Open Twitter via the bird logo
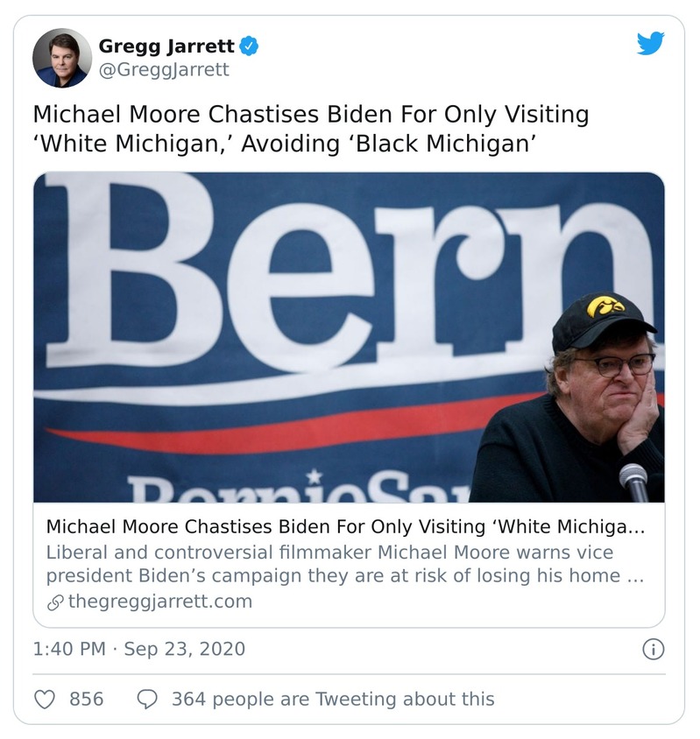This screenshot has height=739, width=700. click(x=650, y=44)
